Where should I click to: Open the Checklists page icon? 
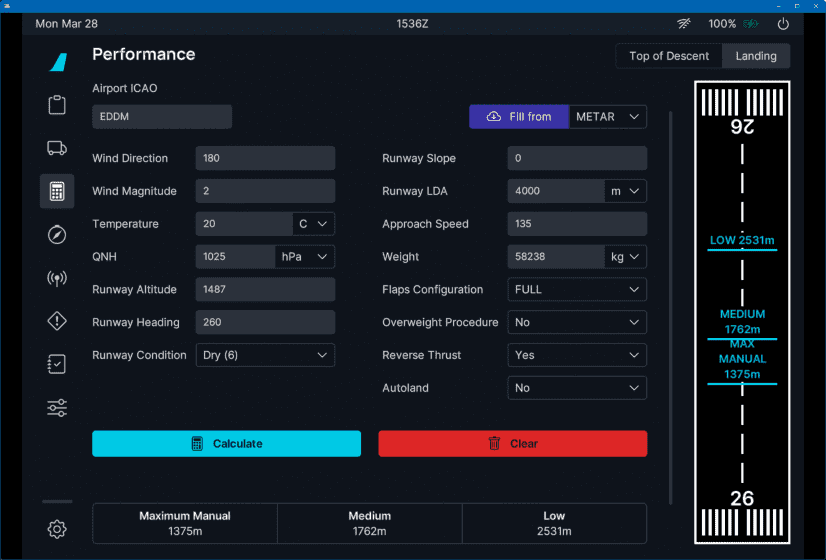click(x=57, y=364)
